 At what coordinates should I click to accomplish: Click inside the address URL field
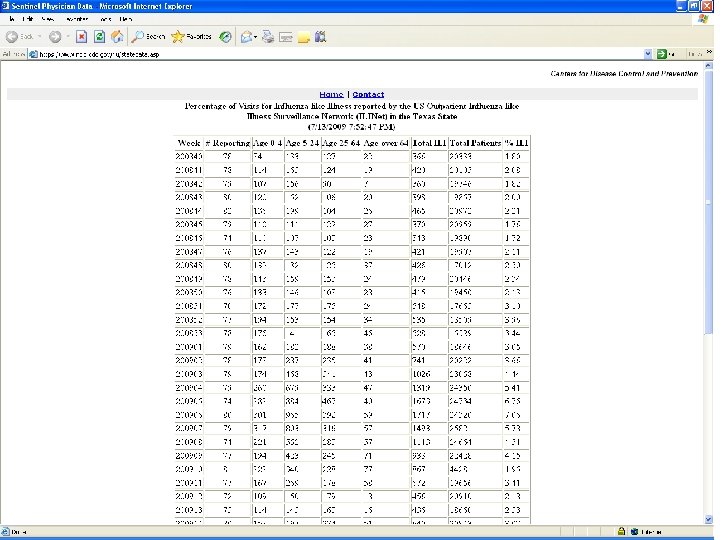(x=340, y=54)
